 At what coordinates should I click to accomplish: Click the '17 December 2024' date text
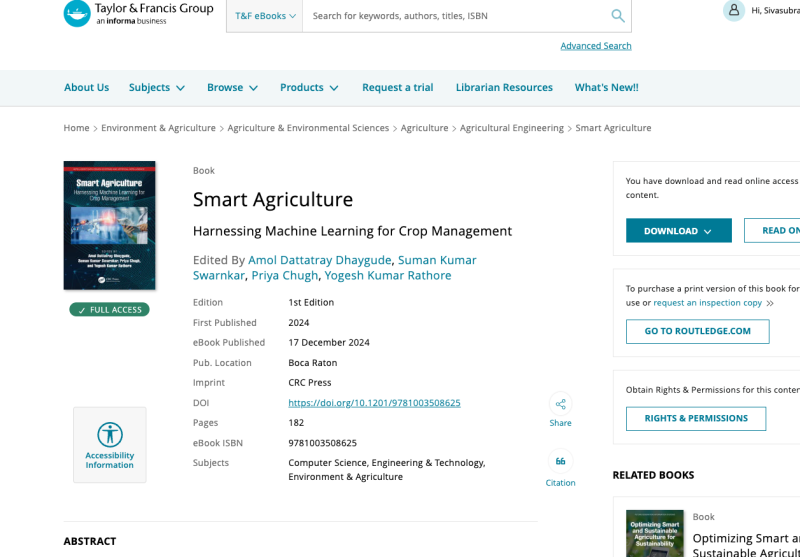click(329, 342)
